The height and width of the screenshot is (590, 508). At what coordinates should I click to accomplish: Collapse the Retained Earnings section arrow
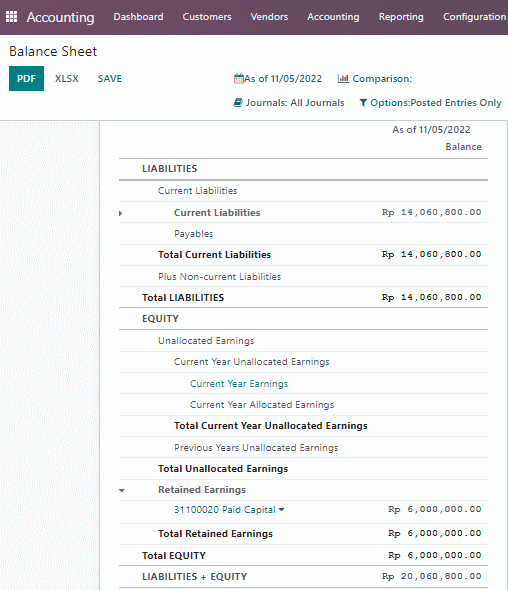coord(122,490)
